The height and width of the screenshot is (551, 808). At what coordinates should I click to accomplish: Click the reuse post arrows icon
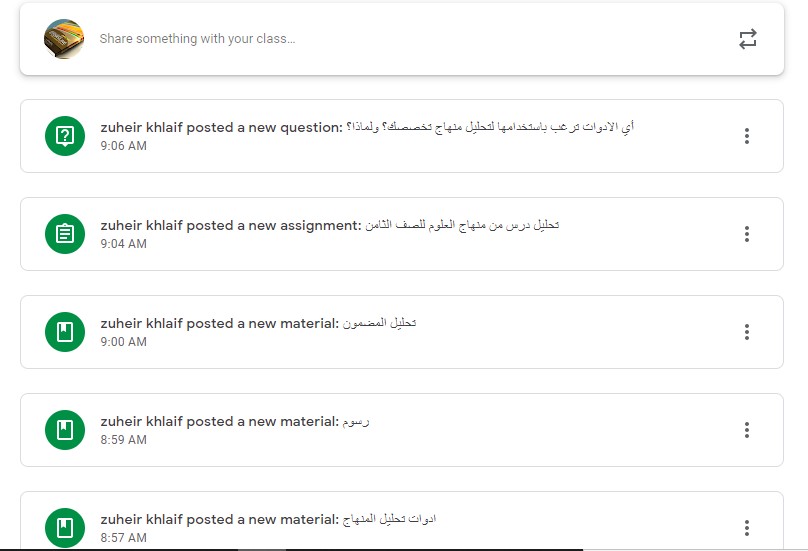tap(748, 39)
